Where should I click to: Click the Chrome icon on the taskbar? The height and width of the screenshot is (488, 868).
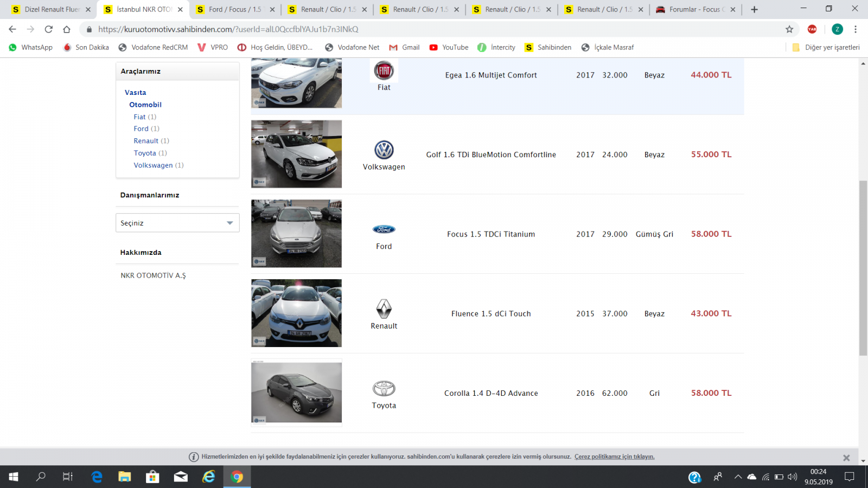point(237,477)
